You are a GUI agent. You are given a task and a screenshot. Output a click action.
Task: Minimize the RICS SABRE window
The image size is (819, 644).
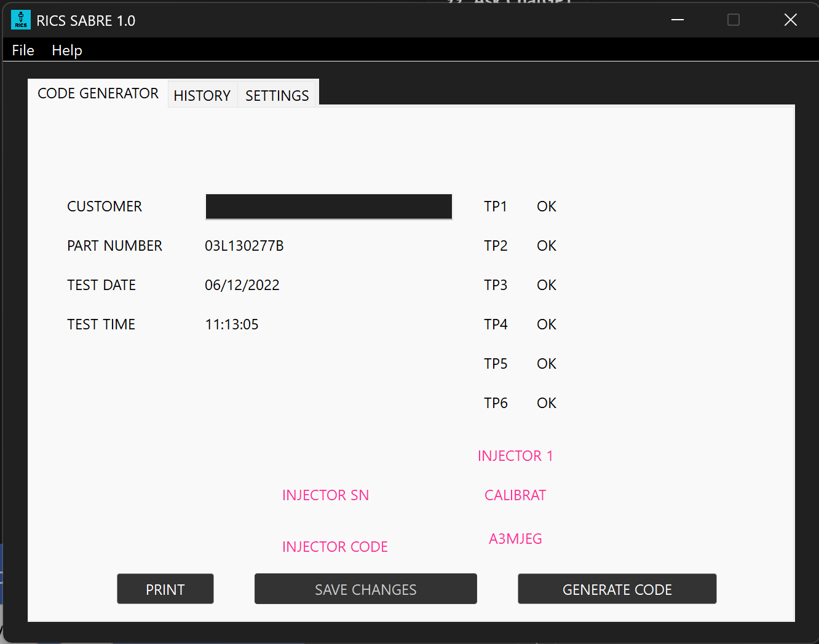(x=678, y=20)
